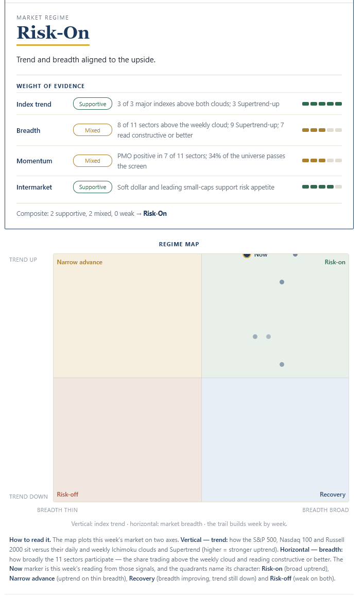Click the Momentum strength meter bars
Screen dimensions: 364x596
click(322, 160)
